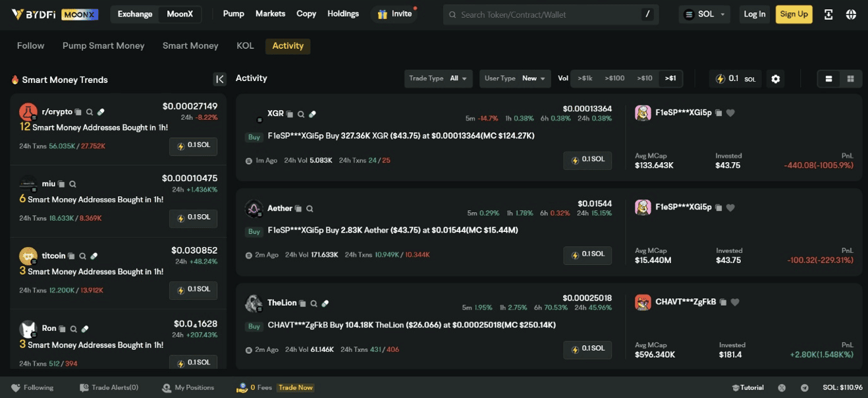Screen dimensions: 868x398
Task: Click the settings gear icon in Activity header
Action: coord(775,79)
